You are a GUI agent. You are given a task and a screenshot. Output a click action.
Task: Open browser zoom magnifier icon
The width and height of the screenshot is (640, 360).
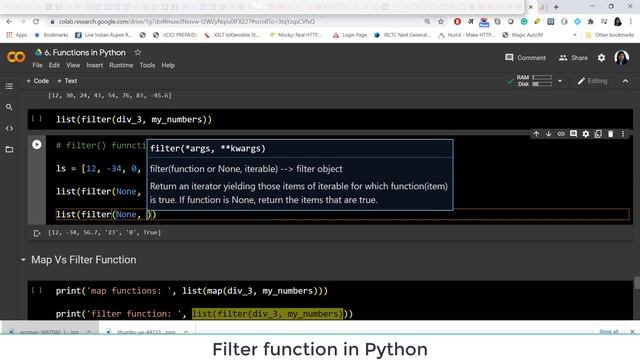pyautogui.click(x=427, y=21)
